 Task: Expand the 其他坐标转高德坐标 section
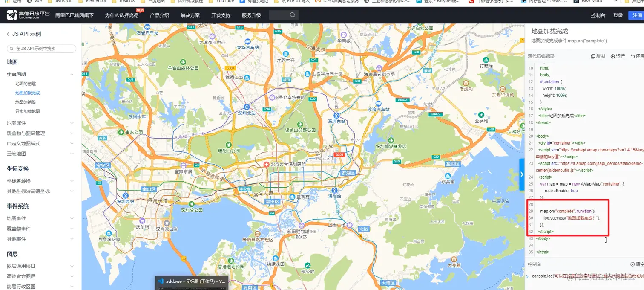[x=72, y=191]
